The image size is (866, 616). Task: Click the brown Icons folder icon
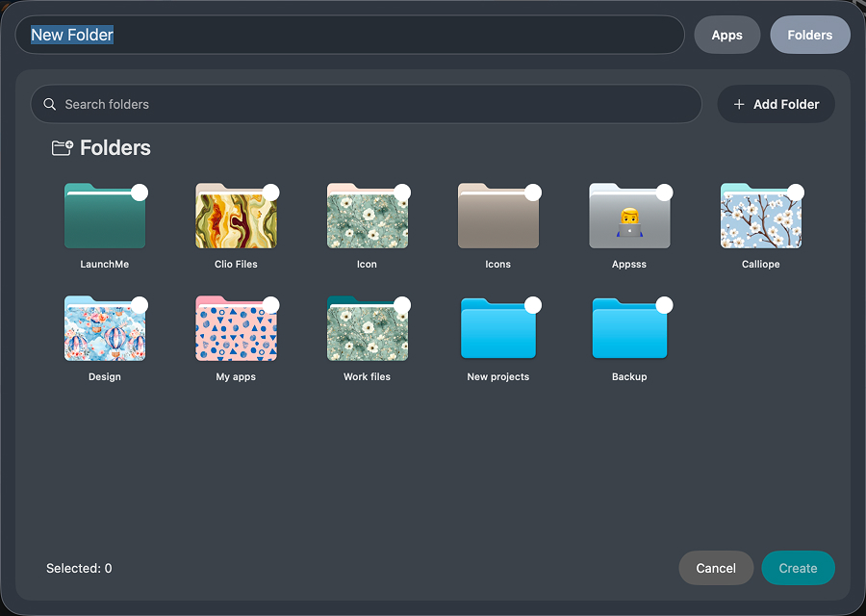(x=497, y=216)
